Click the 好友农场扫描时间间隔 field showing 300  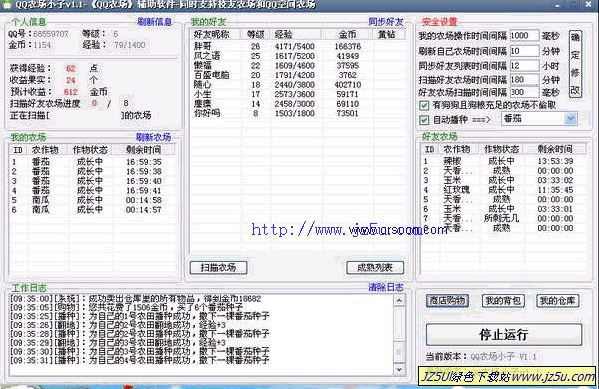pyautogui.click(x=524, y=92)
